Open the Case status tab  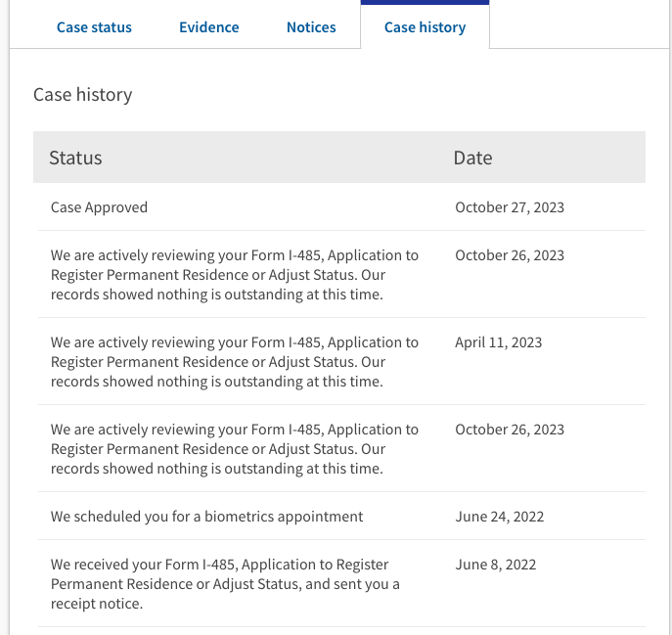coord(94,27)
